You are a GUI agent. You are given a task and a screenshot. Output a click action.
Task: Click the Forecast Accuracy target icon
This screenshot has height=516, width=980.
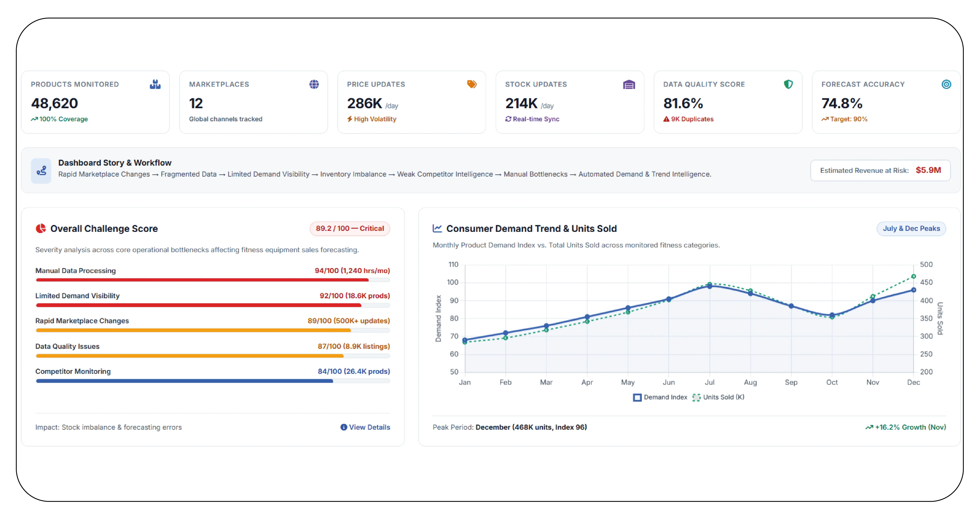click(x=947, y=84)
